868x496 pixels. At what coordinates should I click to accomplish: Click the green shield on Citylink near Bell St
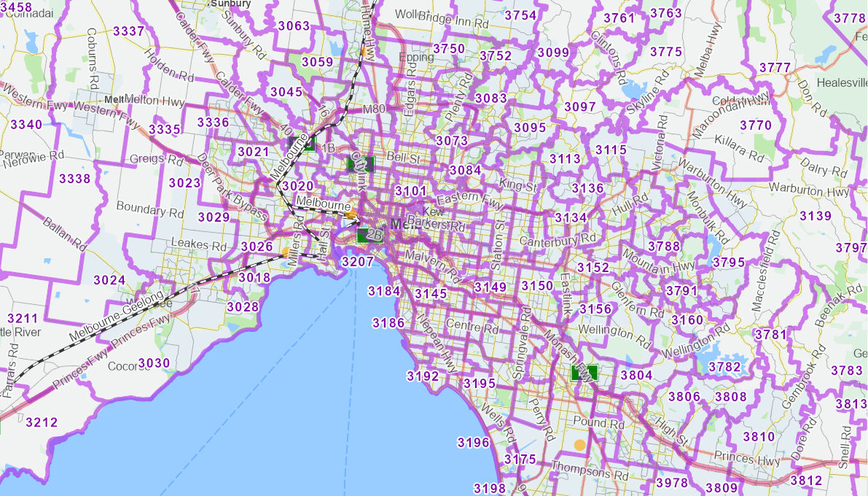[363, 163]
